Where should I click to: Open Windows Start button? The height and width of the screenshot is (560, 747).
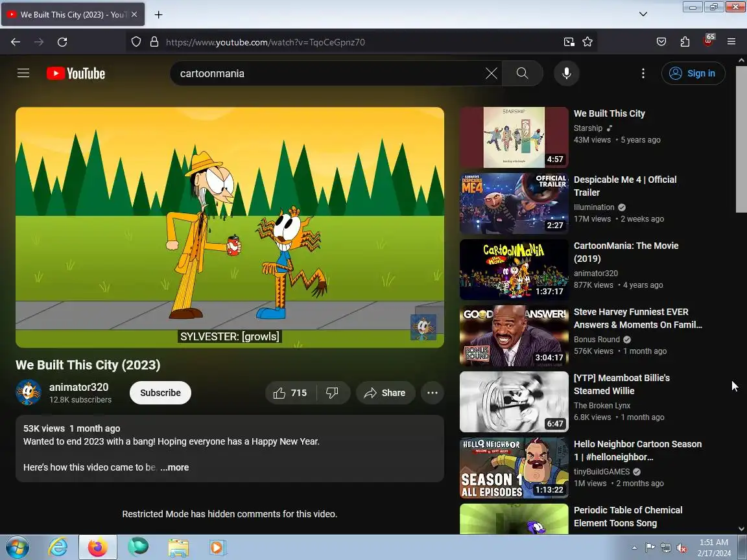17,547
